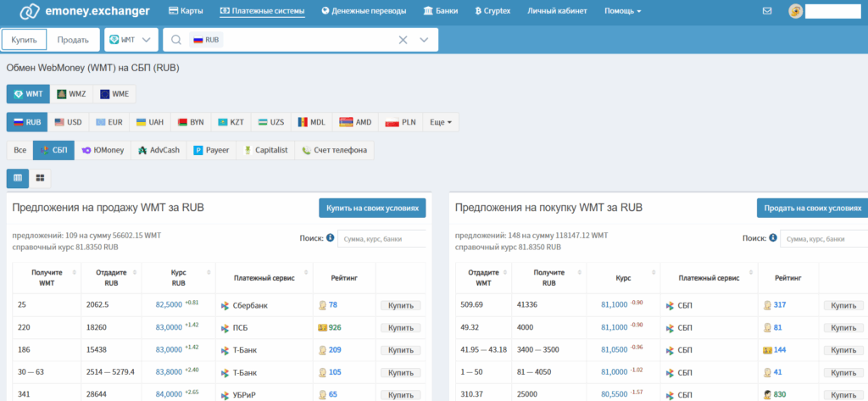Select the EUR flag currency
This screenshot has width=868, height=401.
[109, 122]
